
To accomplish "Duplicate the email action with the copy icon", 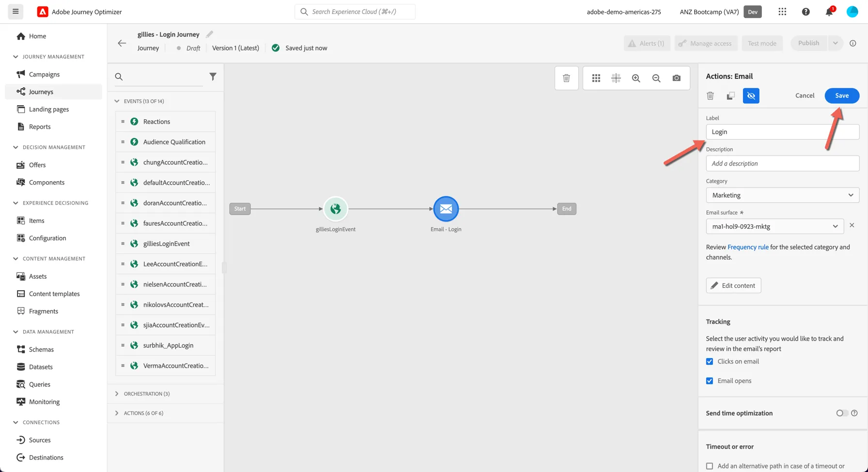I will (x=730, y=96).
